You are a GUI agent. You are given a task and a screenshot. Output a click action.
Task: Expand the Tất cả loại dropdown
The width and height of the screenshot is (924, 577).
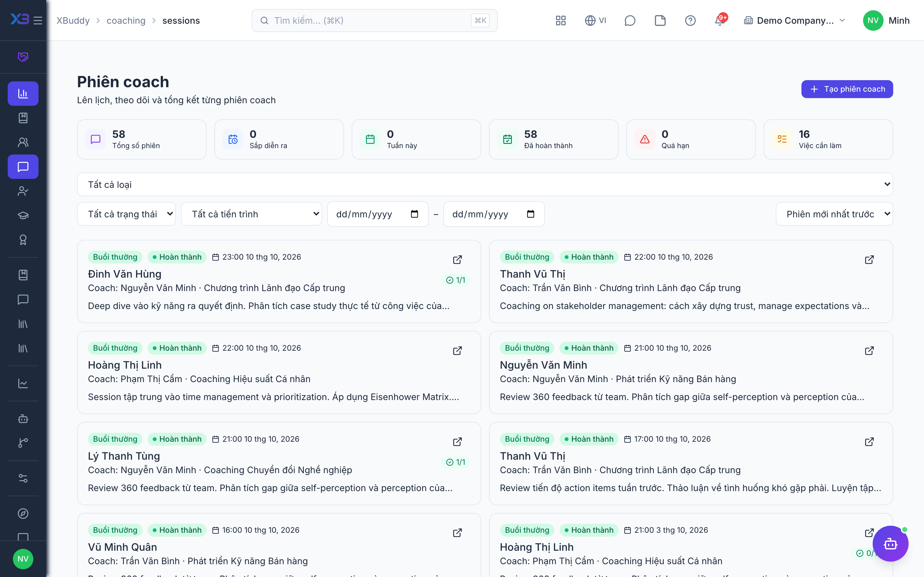[x=485, y=184]
